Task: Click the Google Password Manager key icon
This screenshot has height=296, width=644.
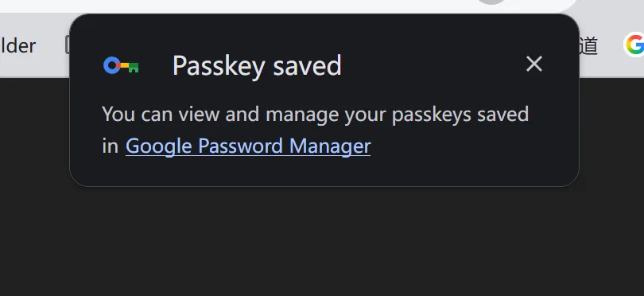Action: [x=121, y=66]
